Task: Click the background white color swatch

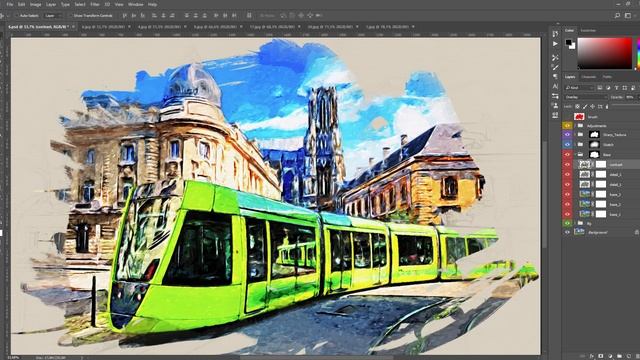Action: click(572, 46)
